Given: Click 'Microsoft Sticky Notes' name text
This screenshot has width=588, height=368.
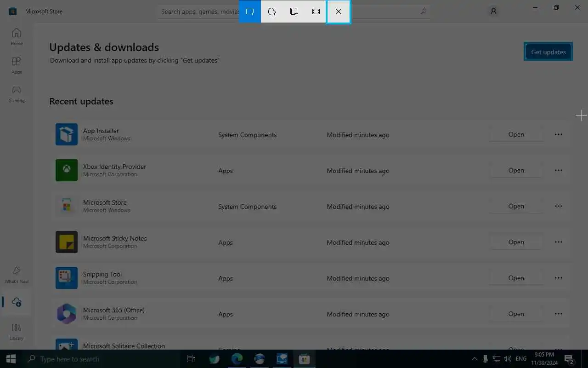Looking at the screenshot, I should pyautogui.click(x=115, y=238).
